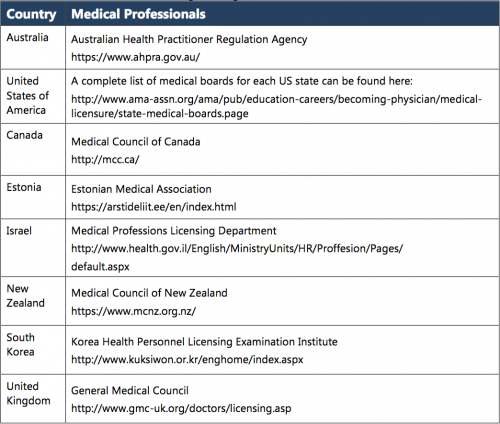Open the kuksiwon.or.kr enghome link

pos(187,360)
